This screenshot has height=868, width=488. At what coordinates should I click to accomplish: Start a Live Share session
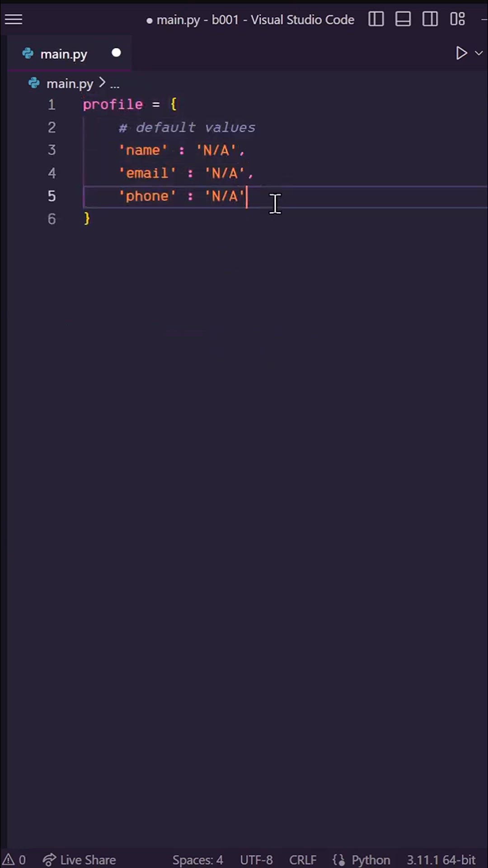point(80,859)
